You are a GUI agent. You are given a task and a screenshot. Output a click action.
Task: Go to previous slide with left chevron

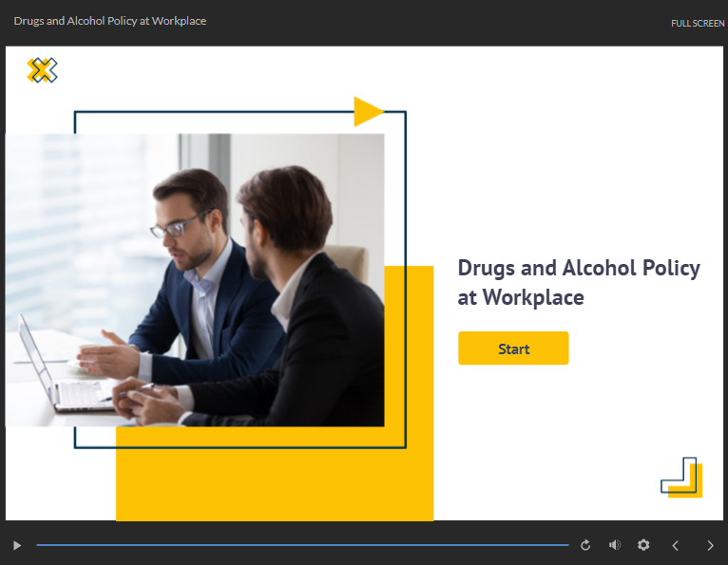[676, 545]
